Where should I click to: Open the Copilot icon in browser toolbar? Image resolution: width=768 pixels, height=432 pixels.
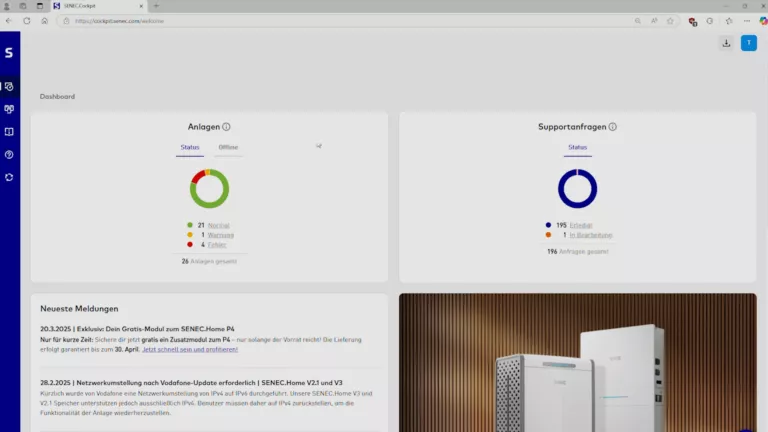point(763,21)
